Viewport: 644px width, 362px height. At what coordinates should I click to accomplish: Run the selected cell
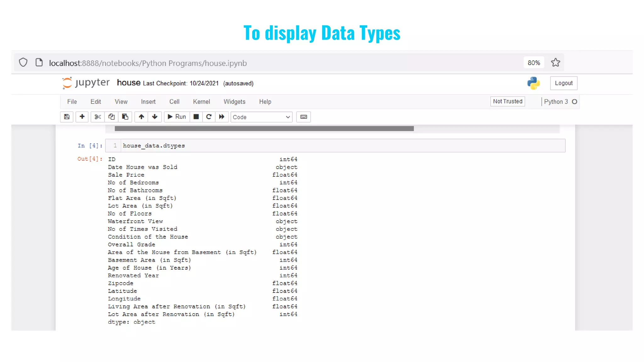(x=177, y=117)
